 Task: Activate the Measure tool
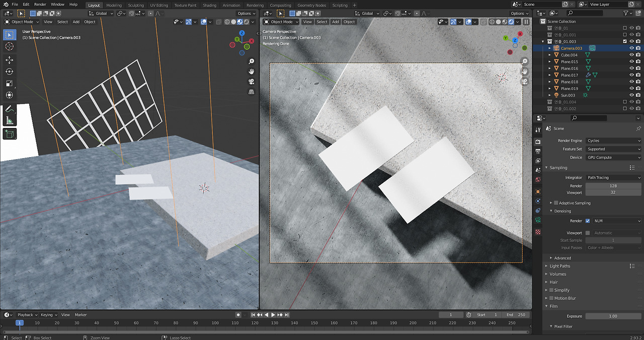click(x=10, y=120)
